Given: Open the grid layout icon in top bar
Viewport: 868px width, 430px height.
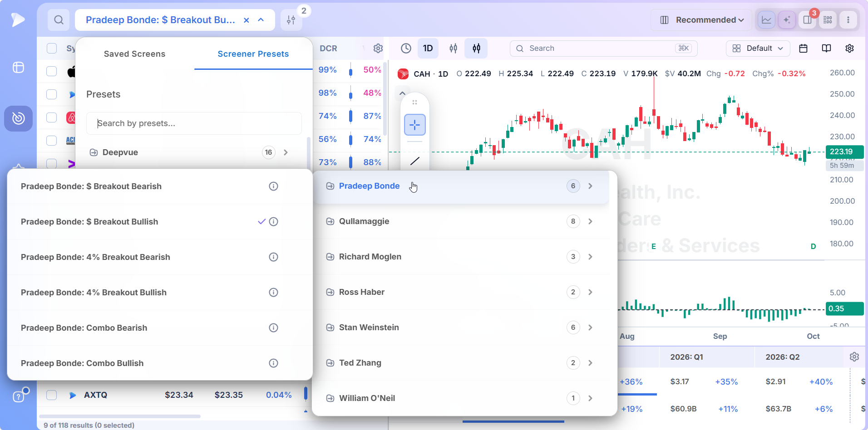Looking at the screenshot, I should (828, 20).
